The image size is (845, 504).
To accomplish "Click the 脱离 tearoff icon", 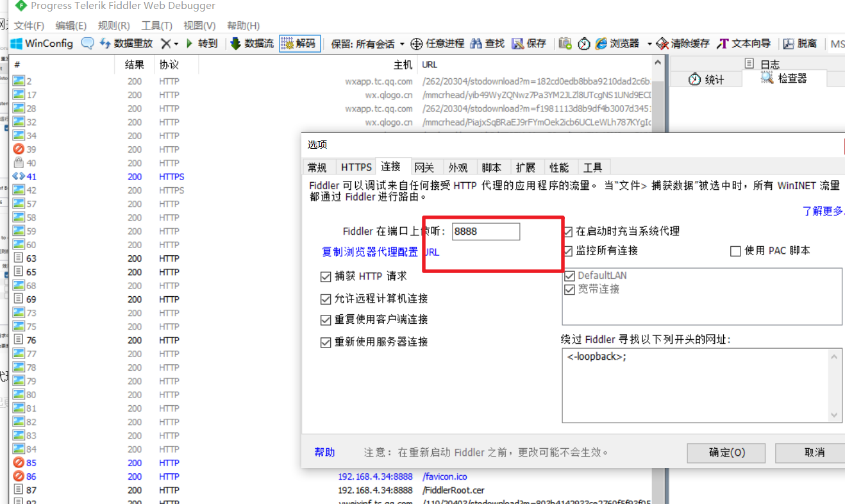I will tap(789, 44).
